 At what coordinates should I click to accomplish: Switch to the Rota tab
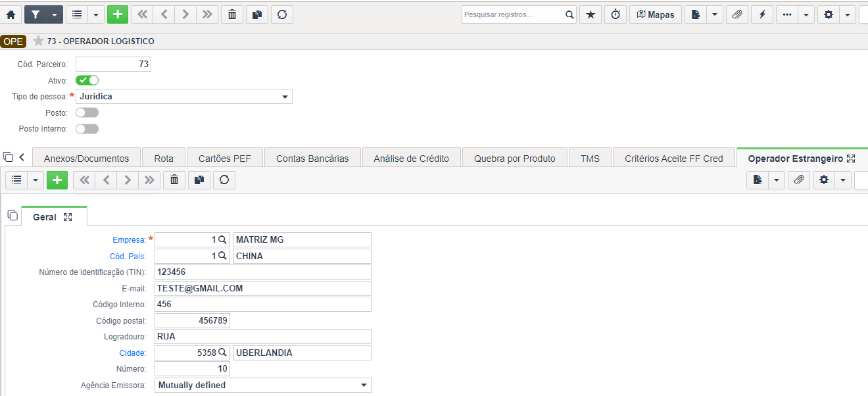point(164,159)
